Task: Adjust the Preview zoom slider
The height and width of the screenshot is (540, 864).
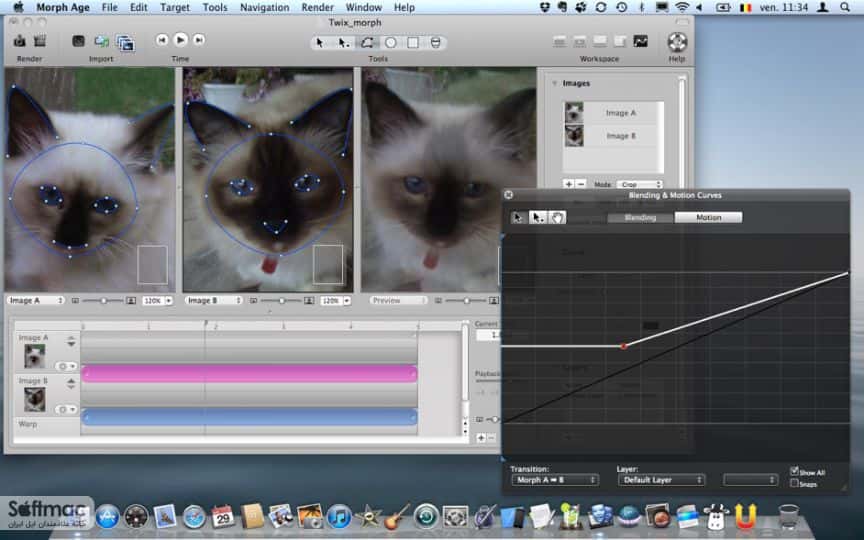Action: 466,301
